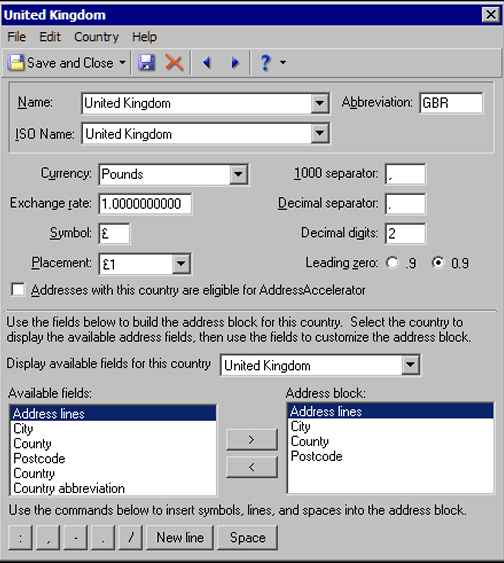504x563 pixels.
Task: Click the New line button
Action: point(180,538)
